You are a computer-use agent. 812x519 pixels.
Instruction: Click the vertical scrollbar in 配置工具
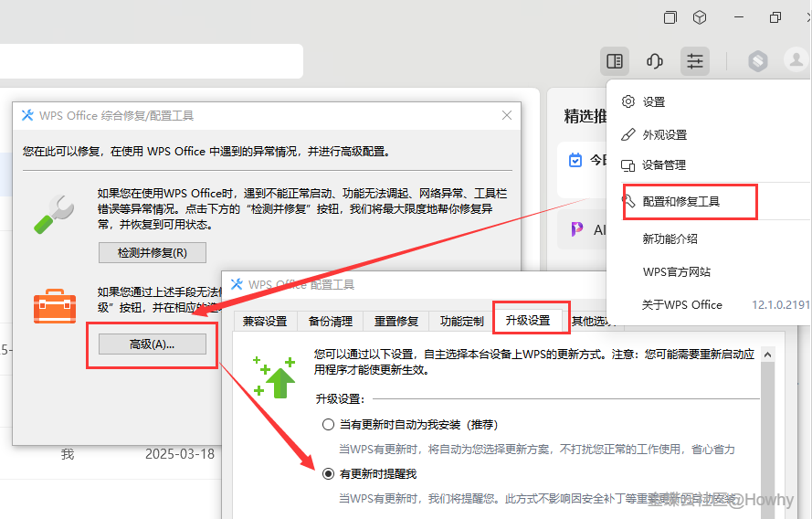767,440
